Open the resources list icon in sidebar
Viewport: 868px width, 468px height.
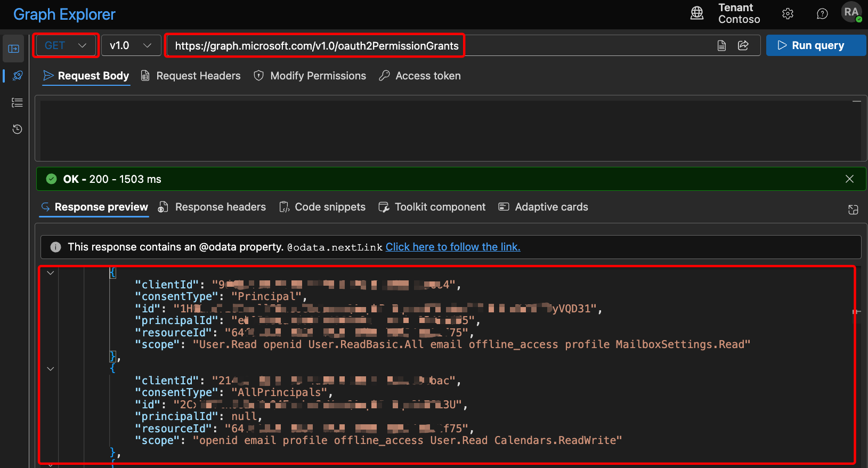[x=17, y=103]
